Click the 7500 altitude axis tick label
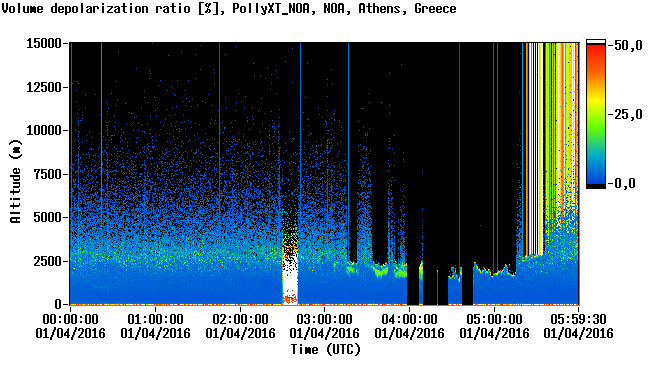The width and height of the screenshot is (665, 389). coord(48,174)
